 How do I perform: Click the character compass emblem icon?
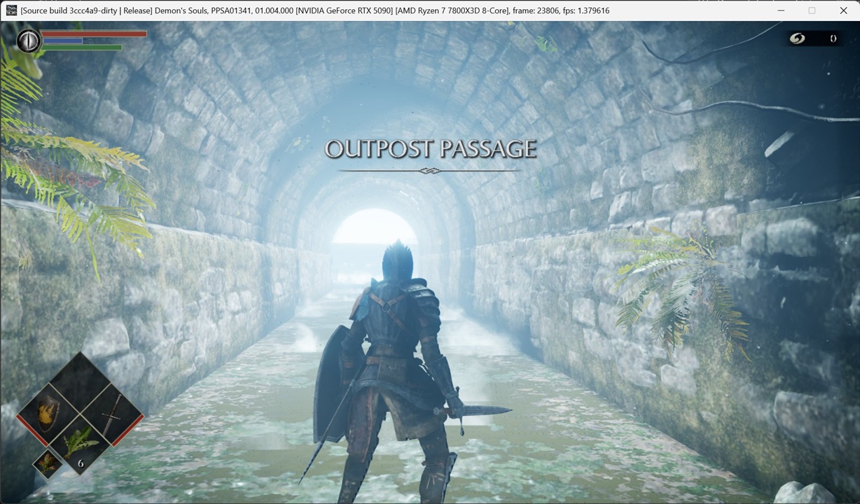pyautogui.click(x=29, y=41)
